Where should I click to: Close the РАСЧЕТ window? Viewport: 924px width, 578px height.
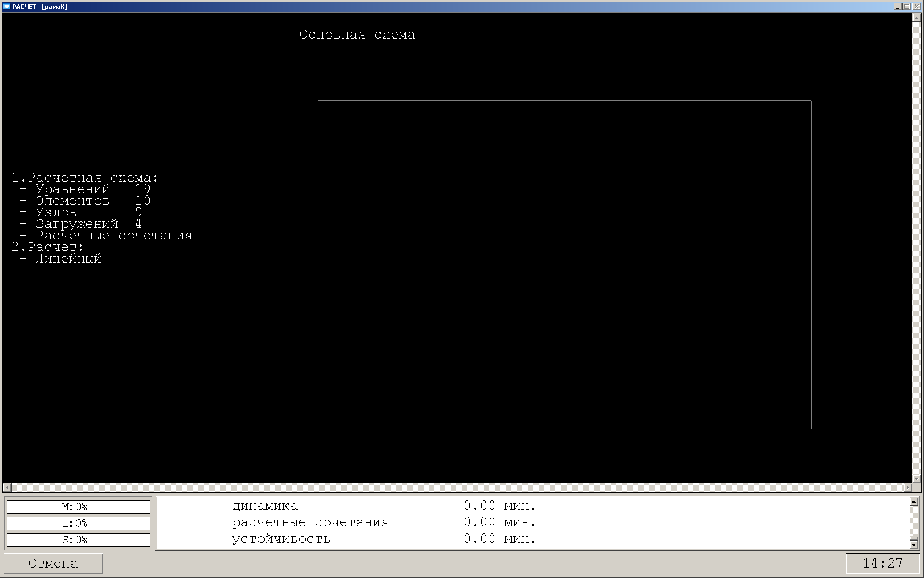pos(916,7)
